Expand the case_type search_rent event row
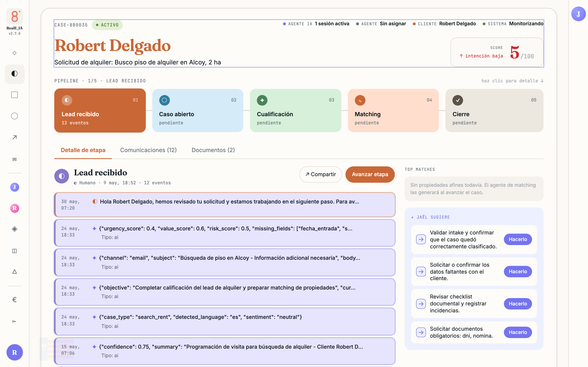The height and width of the screenshot is (367, 588). click(x=225, y=321)
